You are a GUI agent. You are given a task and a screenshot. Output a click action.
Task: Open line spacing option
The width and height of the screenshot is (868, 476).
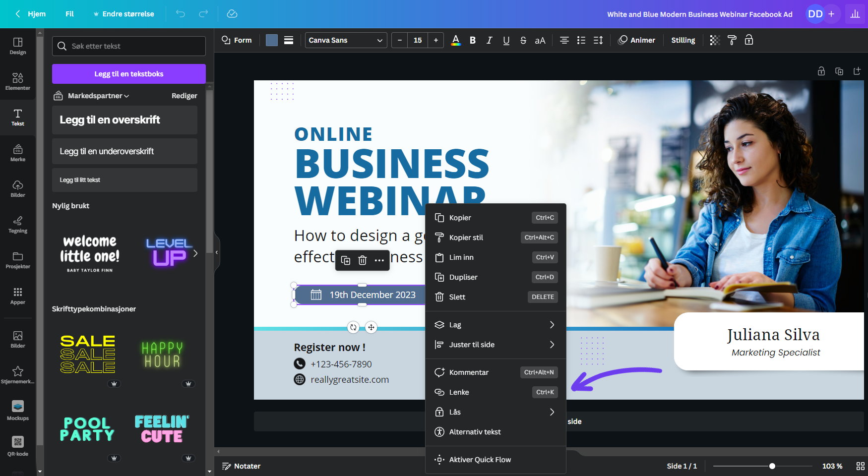click(x=598, y=40)
